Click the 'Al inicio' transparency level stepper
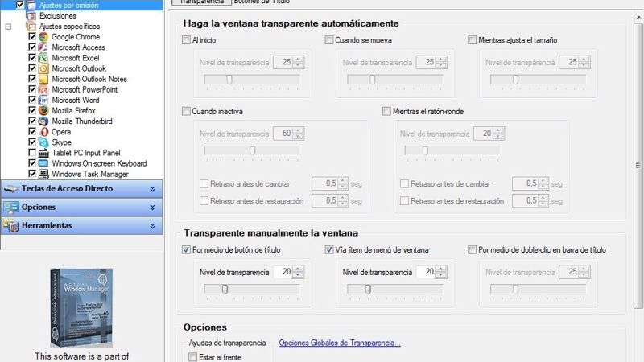Screen dimensions: 644x362 click(x=299, y=63)
